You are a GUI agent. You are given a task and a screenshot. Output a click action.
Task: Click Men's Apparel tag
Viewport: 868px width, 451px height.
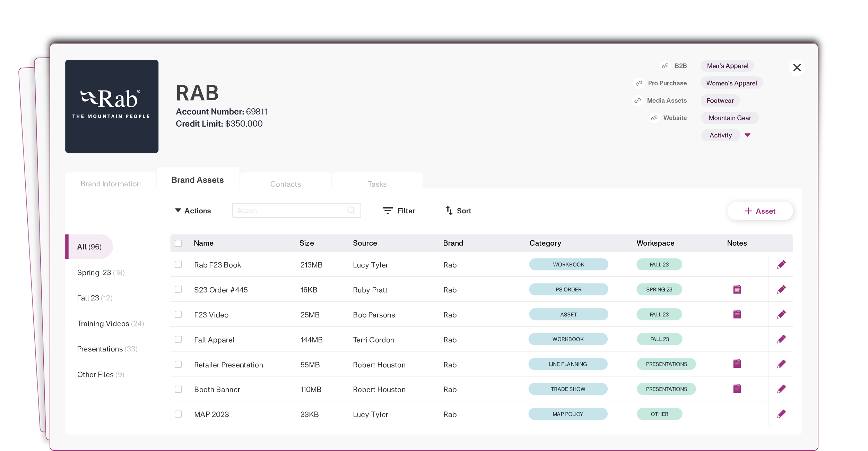coord(727,66)
